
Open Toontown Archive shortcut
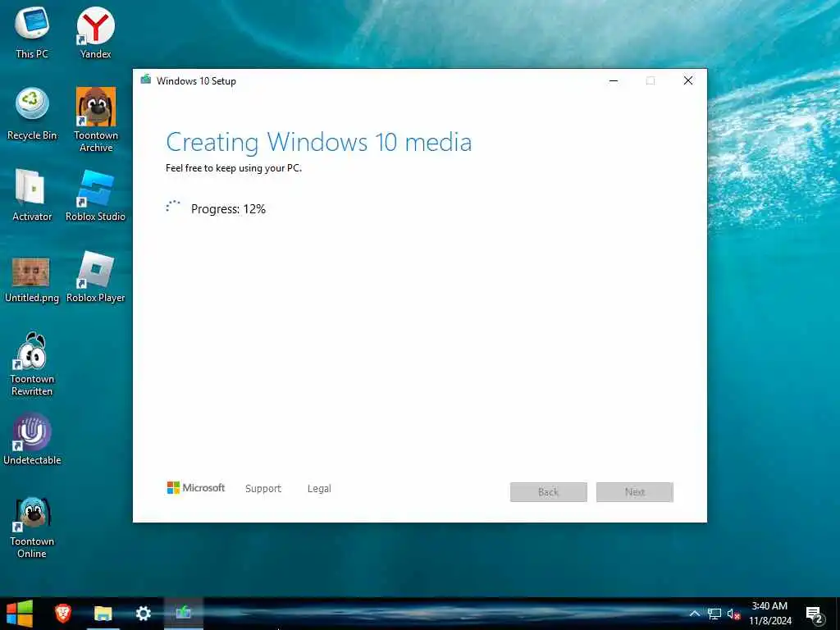[96, 119]
